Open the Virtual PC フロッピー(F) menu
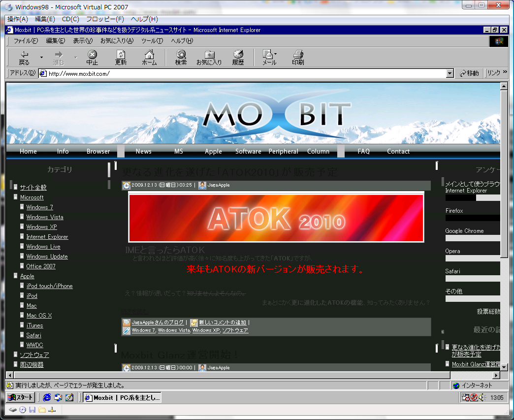This screenshot has width=514, height=420. coord(105,19)
